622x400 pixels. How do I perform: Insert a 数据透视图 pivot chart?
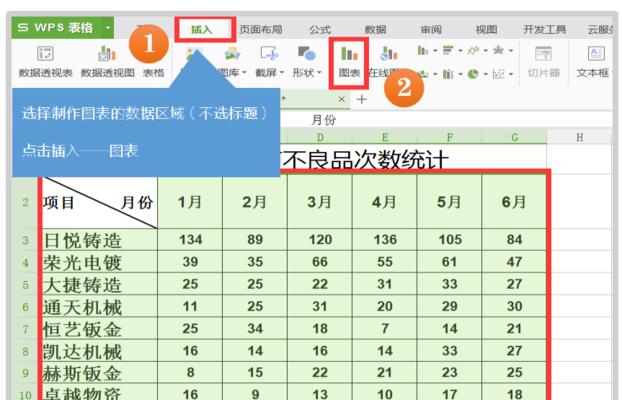[108, 62]
